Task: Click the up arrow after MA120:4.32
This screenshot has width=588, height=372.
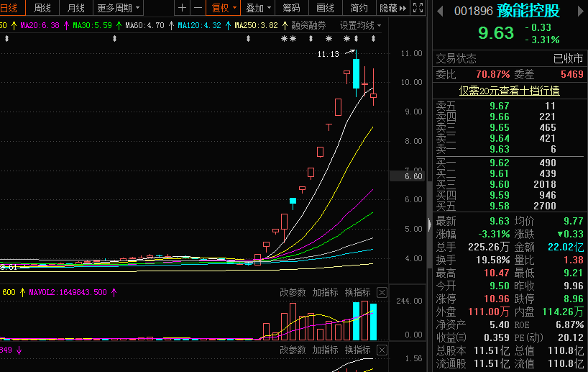Action: (228, 25)
